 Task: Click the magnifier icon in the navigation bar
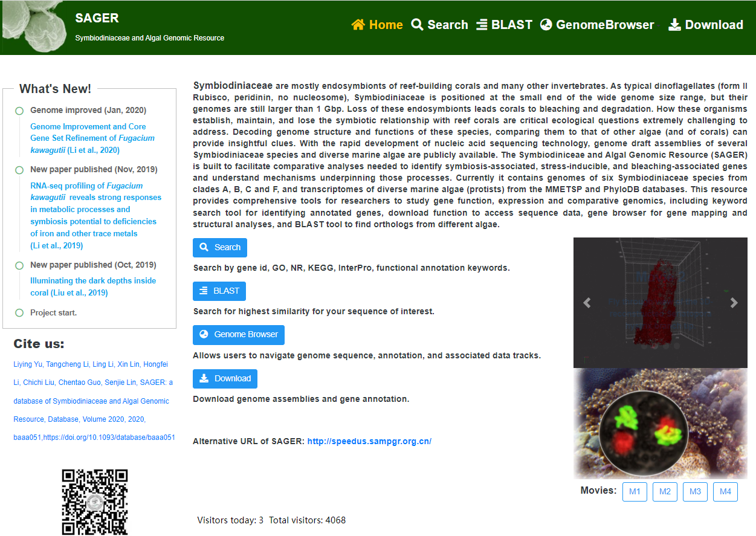click(x=417, y=25)
